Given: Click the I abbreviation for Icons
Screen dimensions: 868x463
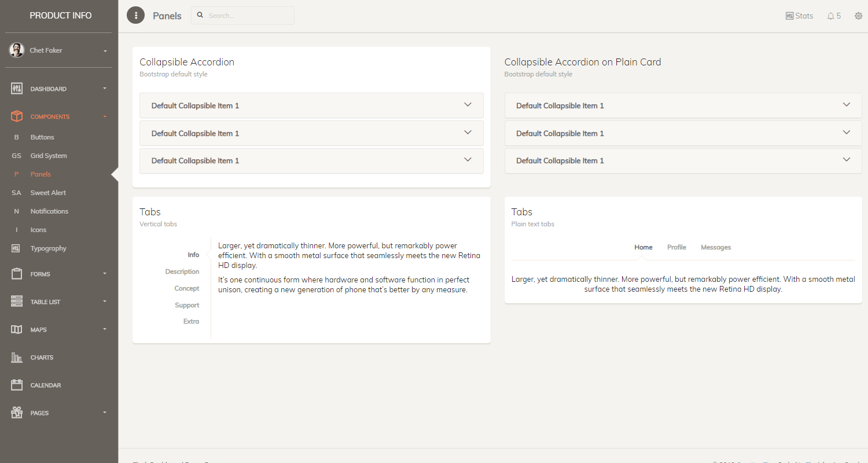Looking at the screenshot, I should point(17,230).
